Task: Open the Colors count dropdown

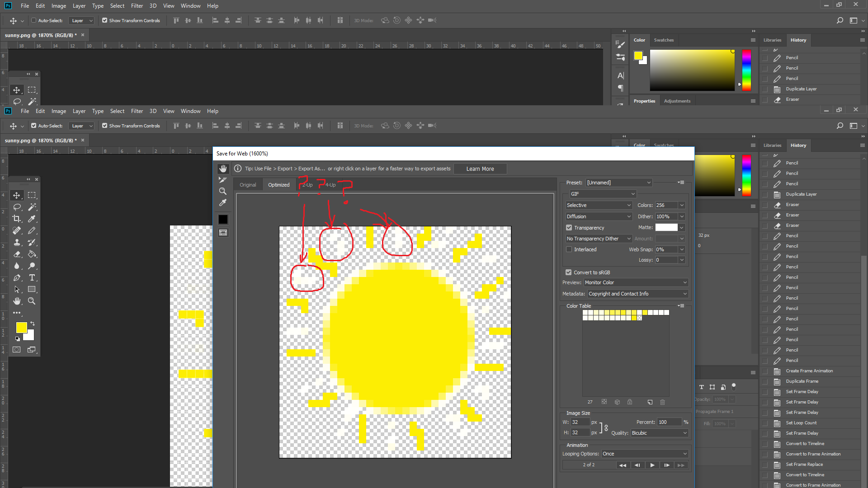Action: [682, 205]
